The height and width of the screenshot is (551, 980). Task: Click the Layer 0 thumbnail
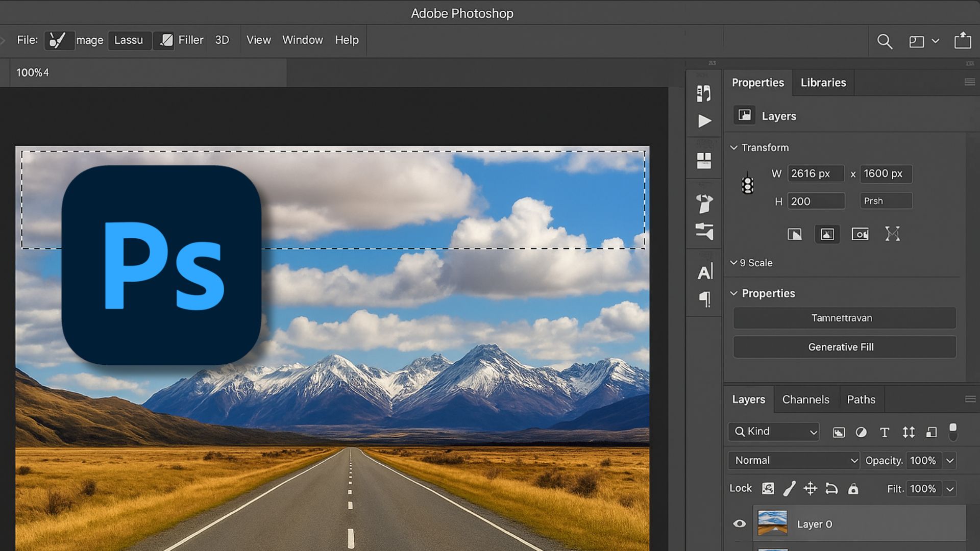773,523
